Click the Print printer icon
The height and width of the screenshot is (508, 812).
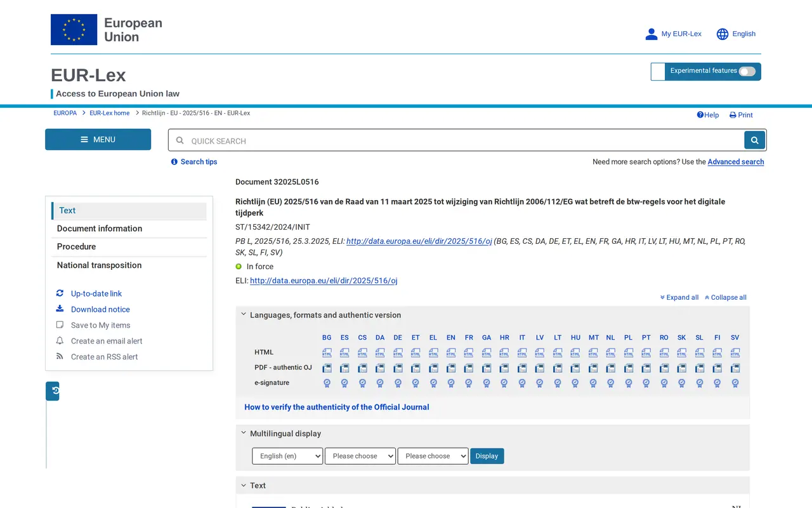[x=733, y=115]
